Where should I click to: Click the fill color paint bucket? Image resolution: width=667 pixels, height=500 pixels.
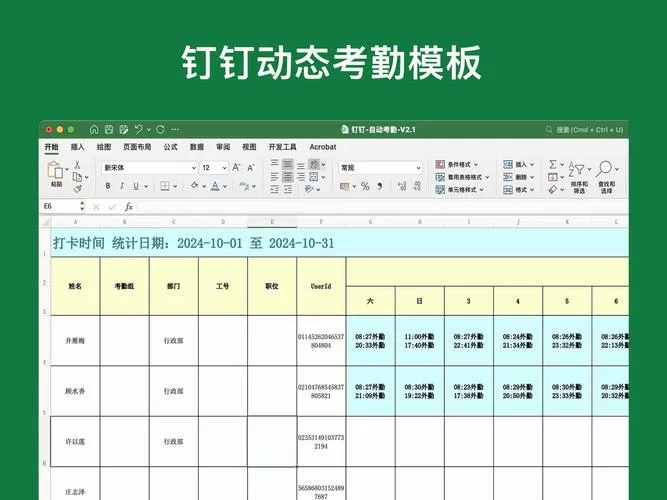point(194,186)
